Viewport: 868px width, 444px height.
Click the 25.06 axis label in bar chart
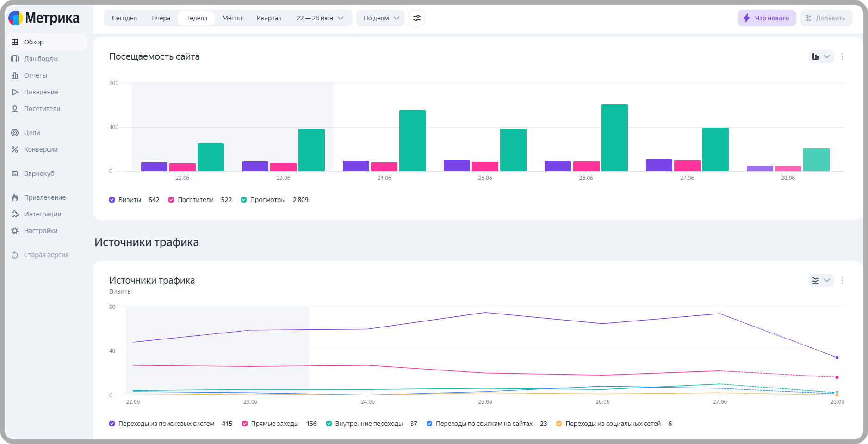485,178
